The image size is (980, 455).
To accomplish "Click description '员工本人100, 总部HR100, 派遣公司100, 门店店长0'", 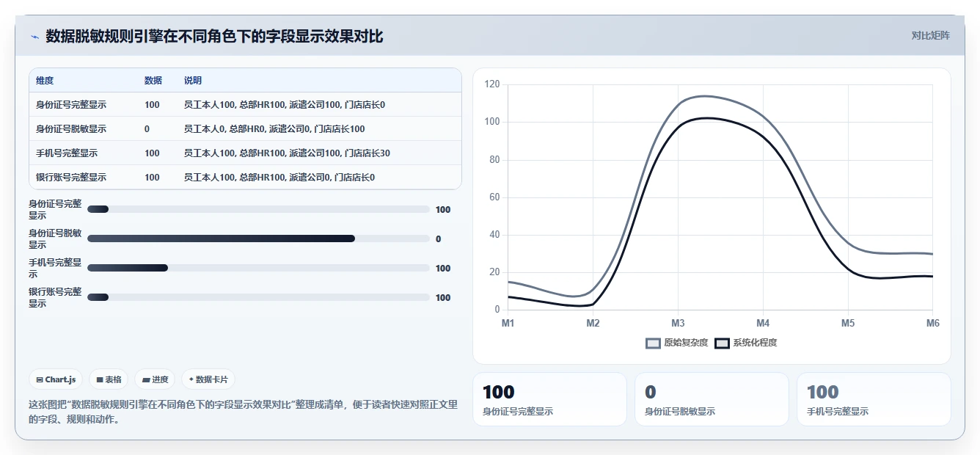I will [285, 105].
